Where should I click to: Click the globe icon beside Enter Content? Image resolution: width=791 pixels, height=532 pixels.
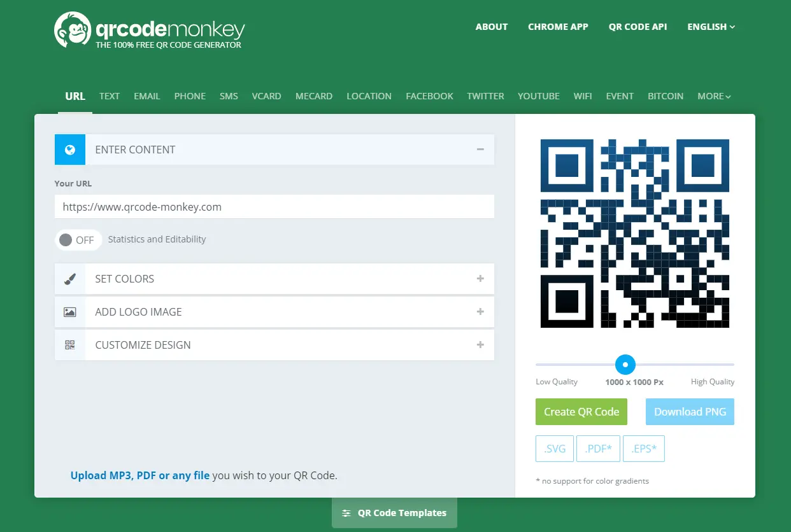point(70,150)
